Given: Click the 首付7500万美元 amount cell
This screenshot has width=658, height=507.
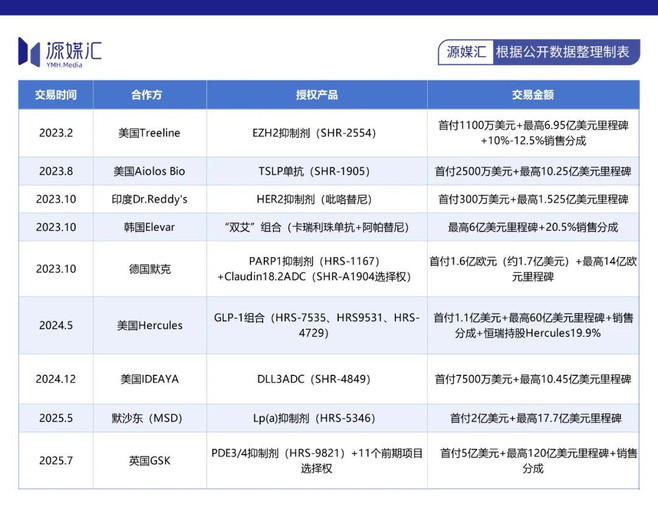Looking at the screenshot, I should (533, 379).
